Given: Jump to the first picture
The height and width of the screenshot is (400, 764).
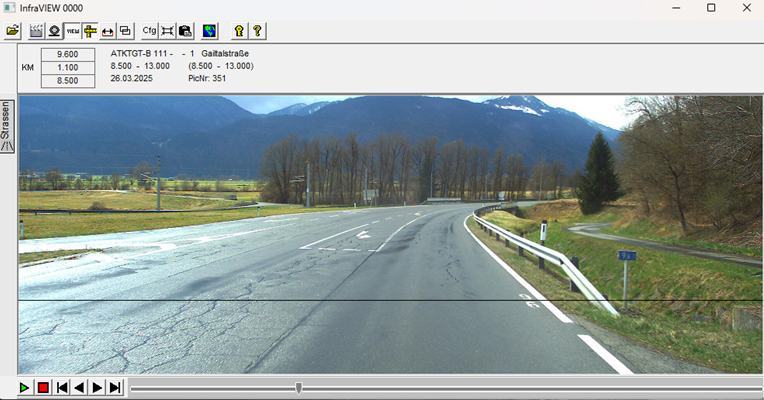Looking at the screenshot, I should [62, 388].
